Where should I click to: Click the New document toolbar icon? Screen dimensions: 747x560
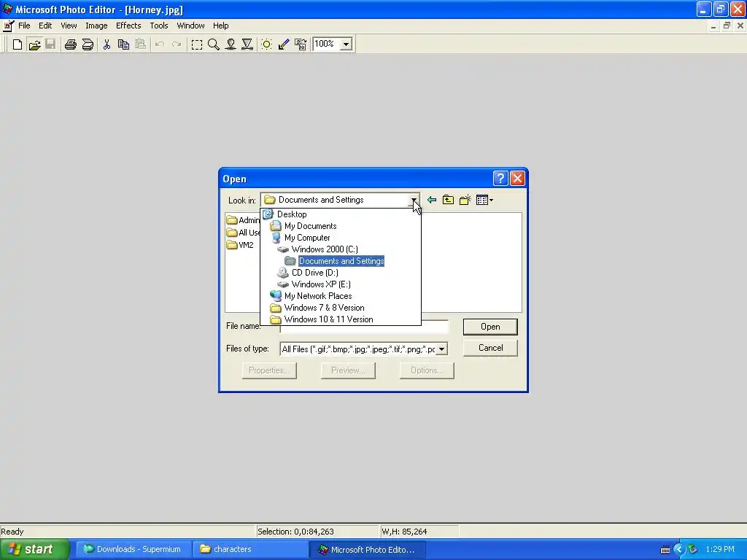[18, 44]
